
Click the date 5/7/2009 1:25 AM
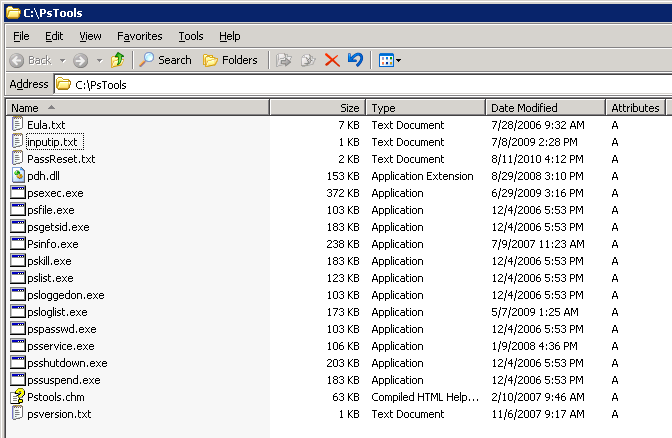pyautogui.click(x=535, y=312)
